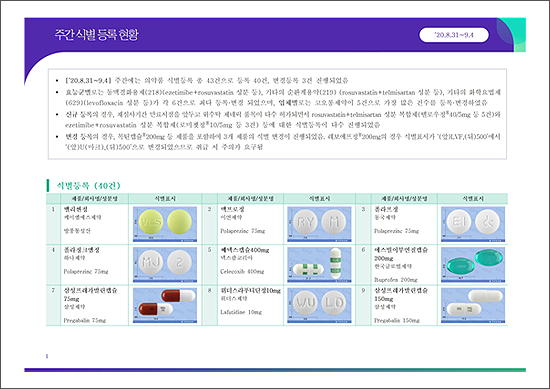Select the white tablet imprinted LD
This screenshot has width=550, height=389.
334,302
